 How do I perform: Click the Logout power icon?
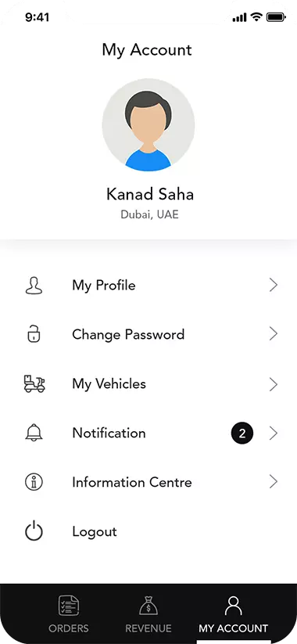(x=34, y=531)
